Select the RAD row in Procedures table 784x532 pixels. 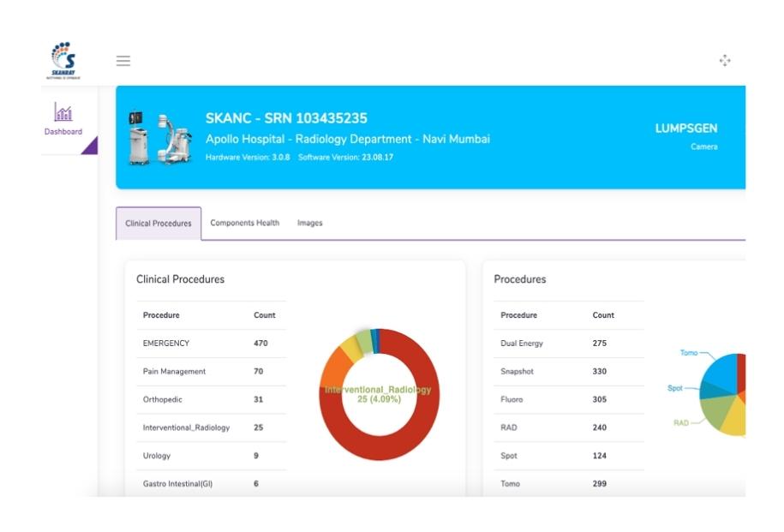coord(568,427)
